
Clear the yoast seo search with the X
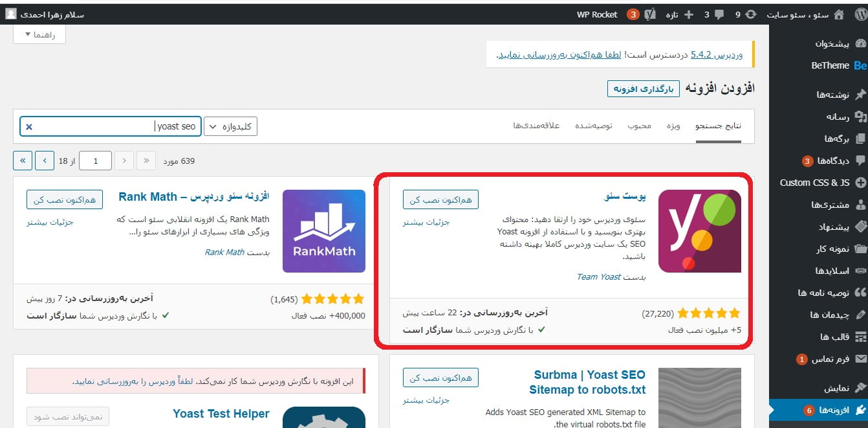click(x=28, y=127)
